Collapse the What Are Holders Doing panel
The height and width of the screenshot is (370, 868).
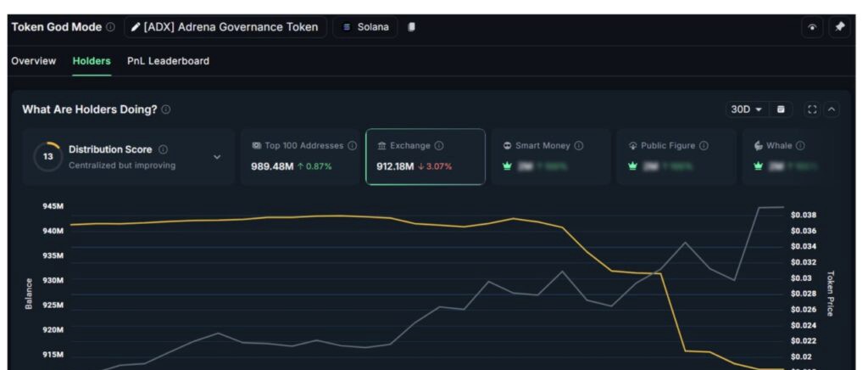click(x=832, y=109)
